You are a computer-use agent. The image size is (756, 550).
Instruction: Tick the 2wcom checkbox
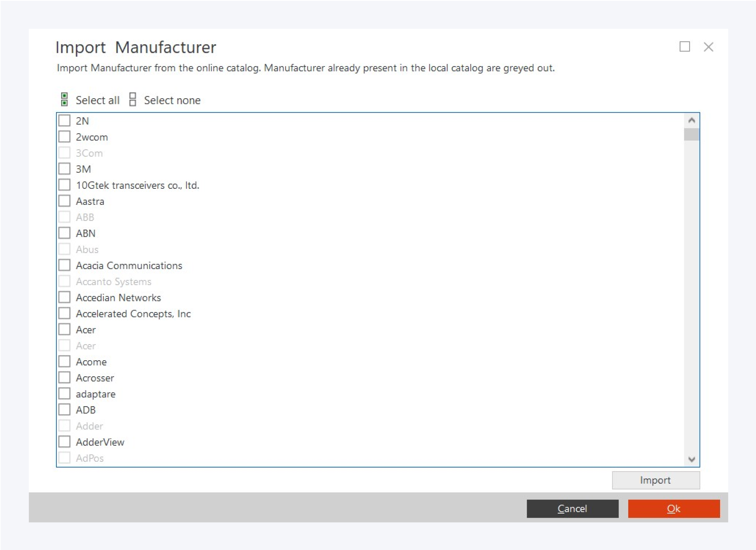click(x=64, y=137)
